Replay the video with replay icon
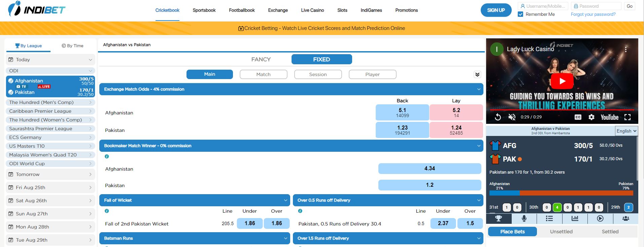 point(498,117)
